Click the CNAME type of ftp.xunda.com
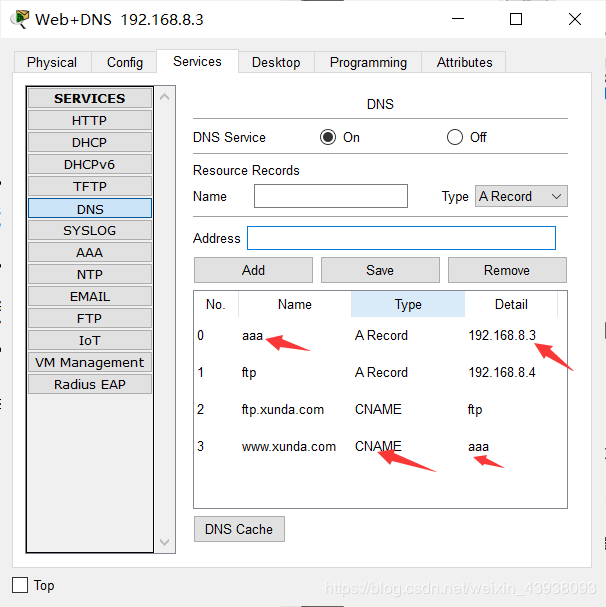This screenshot has width=606, height=607. click(x=378, y=409)
